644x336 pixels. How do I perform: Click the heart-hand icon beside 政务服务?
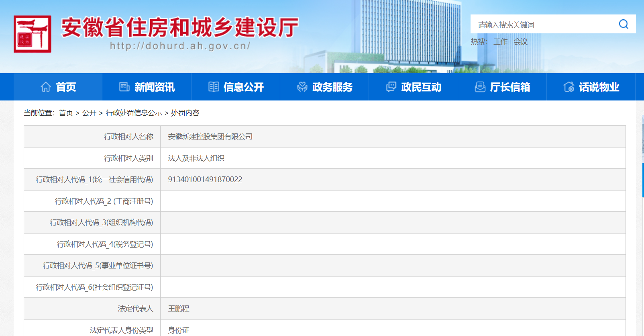302,87
